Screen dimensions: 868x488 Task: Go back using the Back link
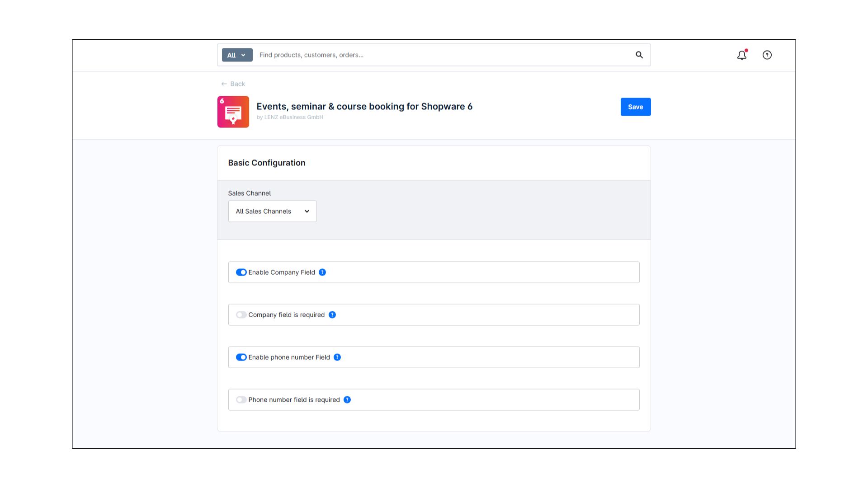click(237, 84)
